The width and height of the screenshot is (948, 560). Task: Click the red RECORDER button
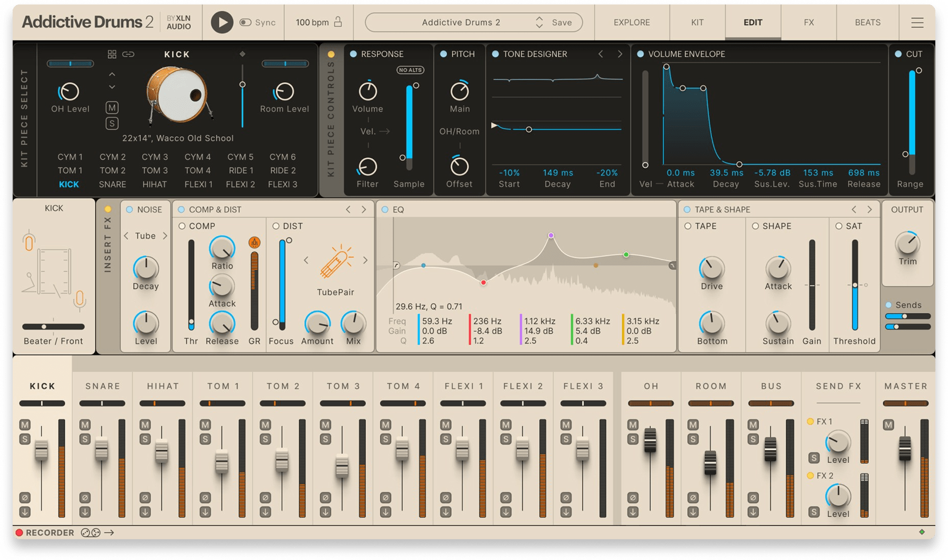[x=19, y=532]
